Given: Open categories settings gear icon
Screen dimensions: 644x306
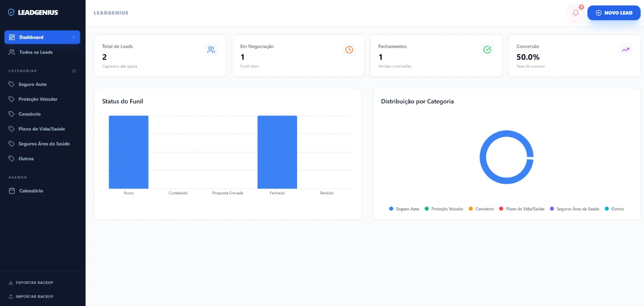Looking at the screenshot, I should tap(74, 71).
